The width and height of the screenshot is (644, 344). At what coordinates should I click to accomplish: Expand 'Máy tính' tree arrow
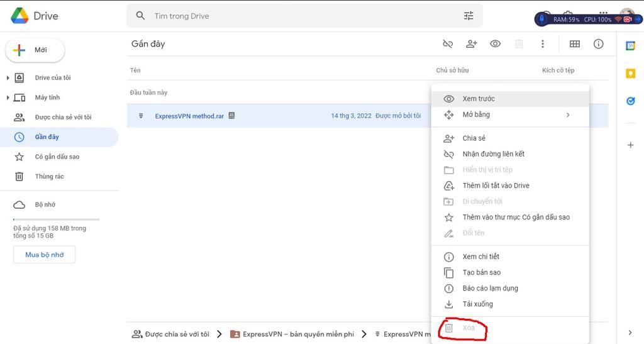pyautogui.click(x=8, y=97)
